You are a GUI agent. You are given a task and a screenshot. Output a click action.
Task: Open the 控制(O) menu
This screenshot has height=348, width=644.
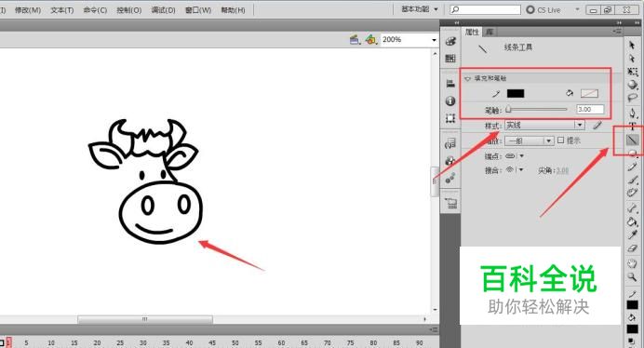pyautogui.click(x=129, y=10)
